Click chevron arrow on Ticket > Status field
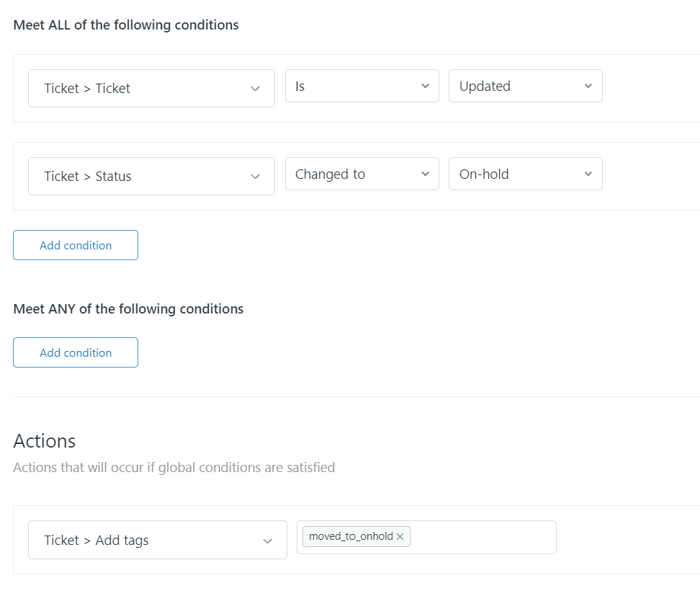 (255, 177)
